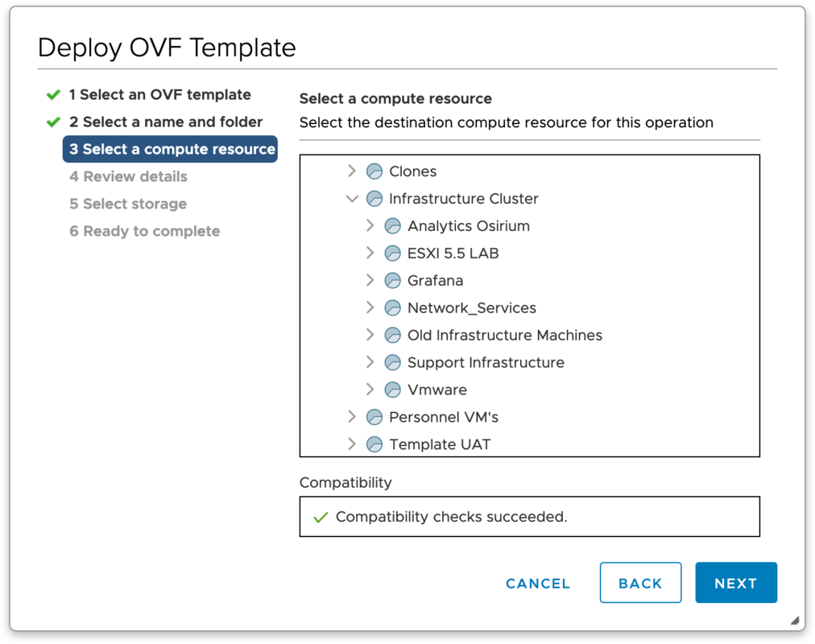Expand the Support Infrastructure node
Image resolution: width=815 pixels, height=644 pixels.
pyautogui.click(x=370, y=362)
